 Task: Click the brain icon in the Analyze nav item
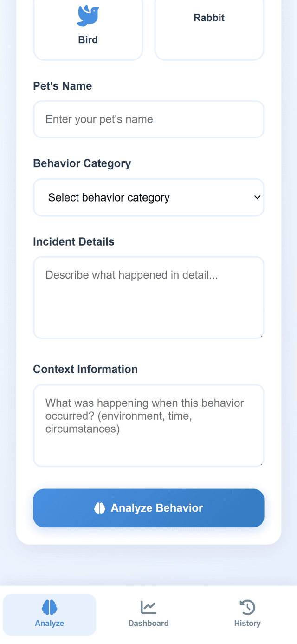49,606
